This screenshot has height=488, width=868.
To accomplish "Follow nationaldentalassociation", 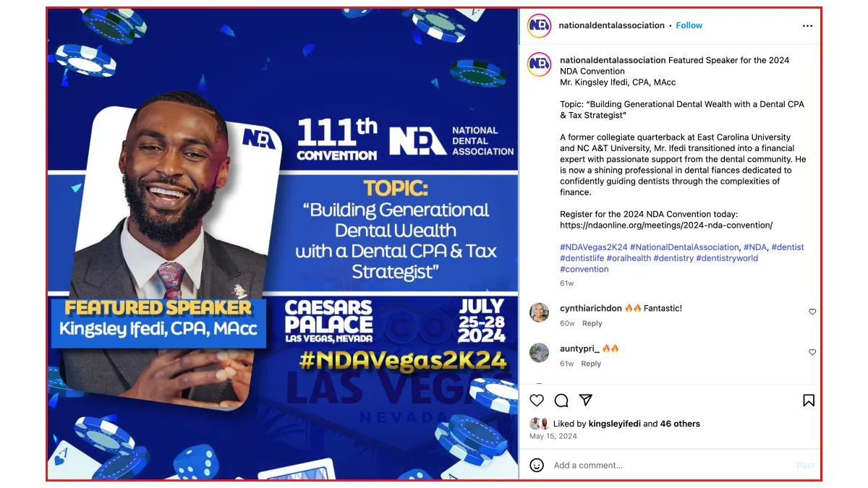I will [689, 25].
